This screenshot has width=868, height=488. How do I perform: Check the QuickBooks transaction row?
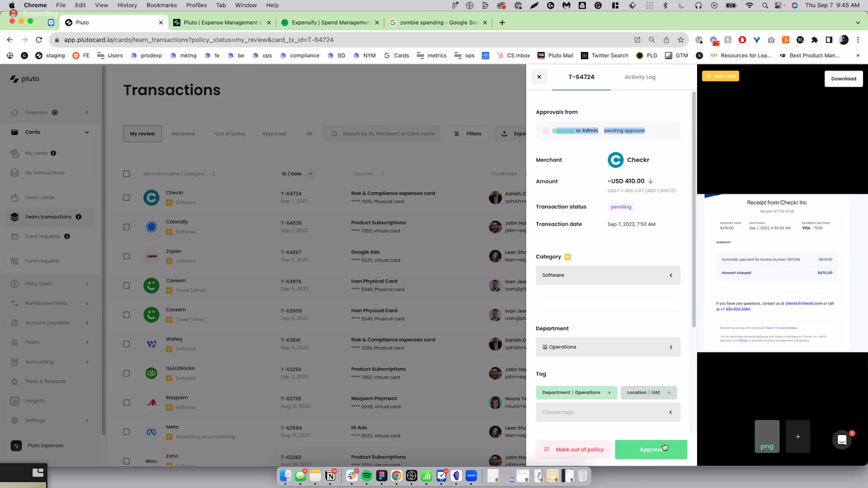(126, 374)
